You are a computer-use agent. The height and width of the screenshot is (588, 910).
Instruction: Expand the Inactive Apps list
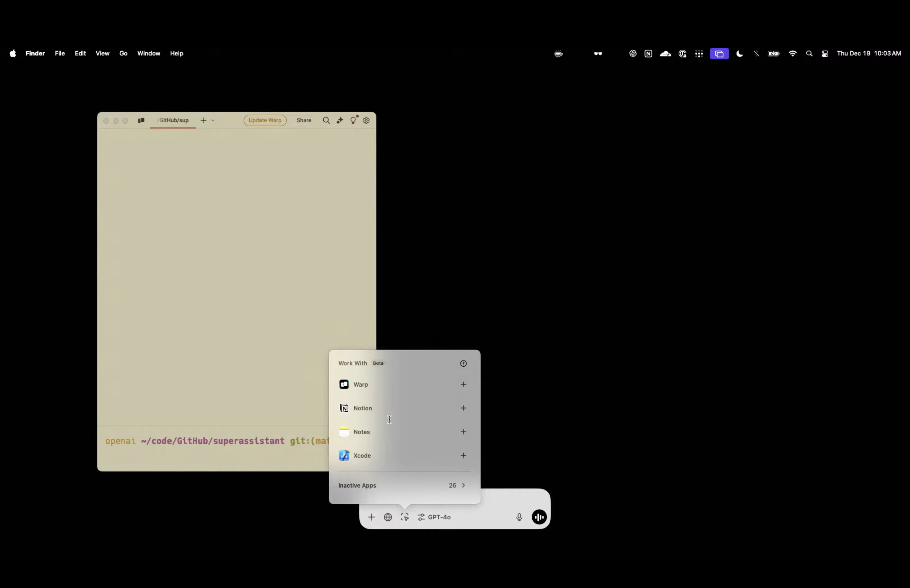463,486
